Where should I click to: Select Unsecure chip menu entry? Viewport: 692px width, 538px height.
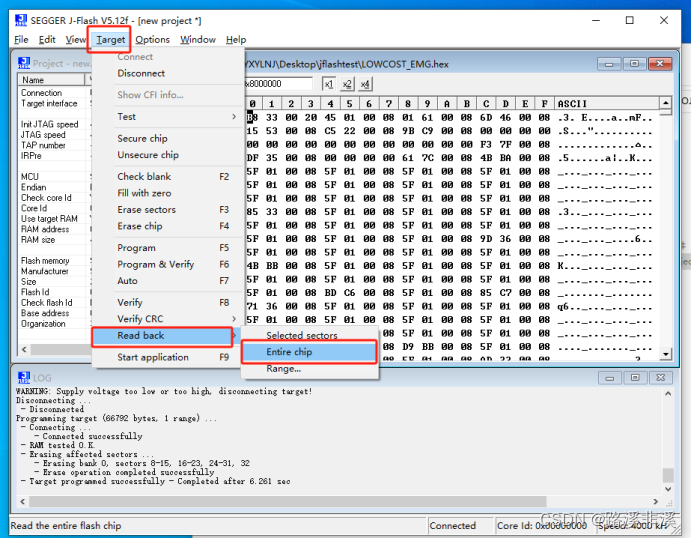pyautogui.click(x=168, y=155)
